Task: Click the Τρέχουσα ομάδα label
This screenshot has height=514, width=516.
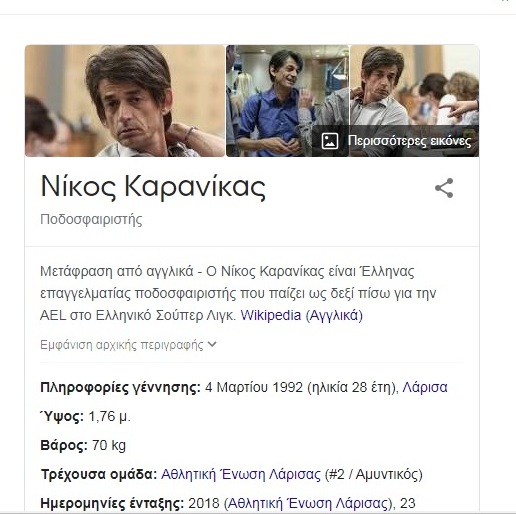Action: 99,474
